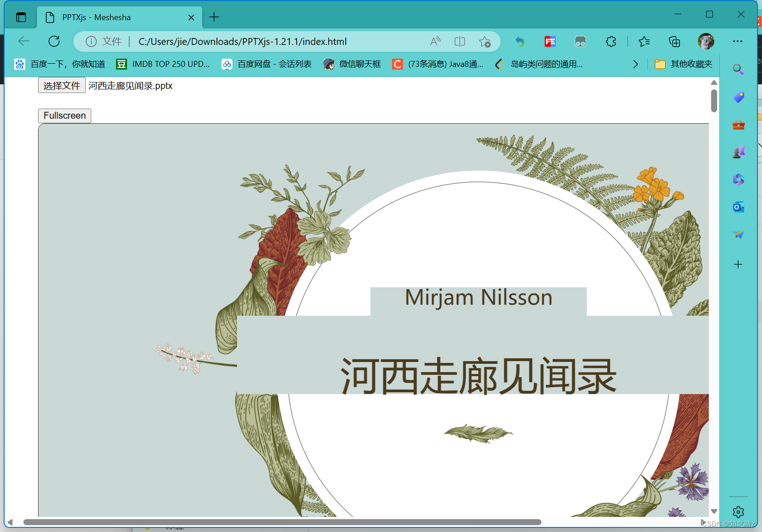
Task: Open sidebar Search icon
Action: tap(738, 69)
